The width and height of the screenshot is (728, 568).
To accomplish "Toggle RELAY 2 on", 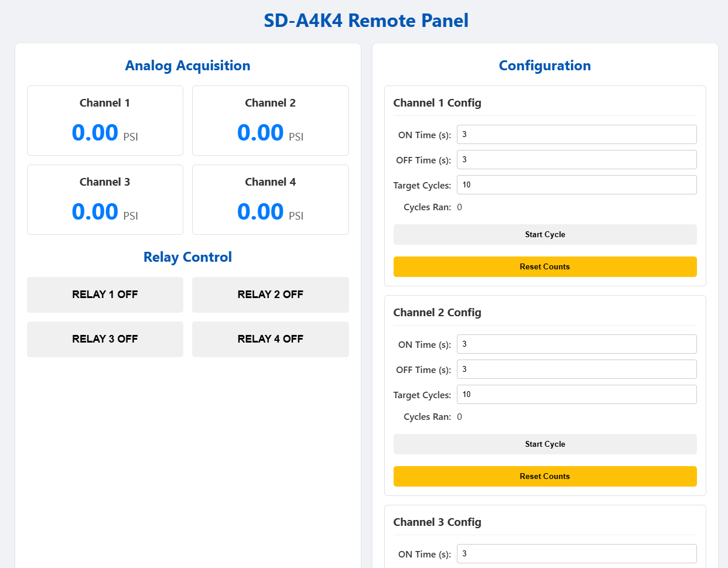I will [x=270, y=295].
